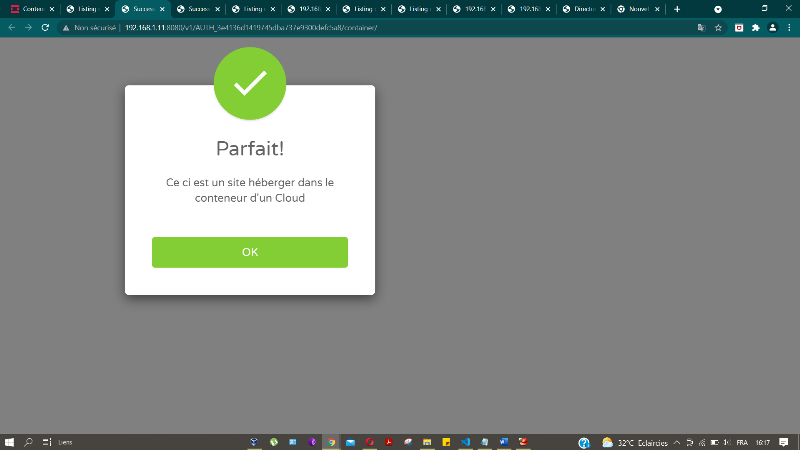
Task: Click the green checkmark success icon
Action: tap(250, 83)
